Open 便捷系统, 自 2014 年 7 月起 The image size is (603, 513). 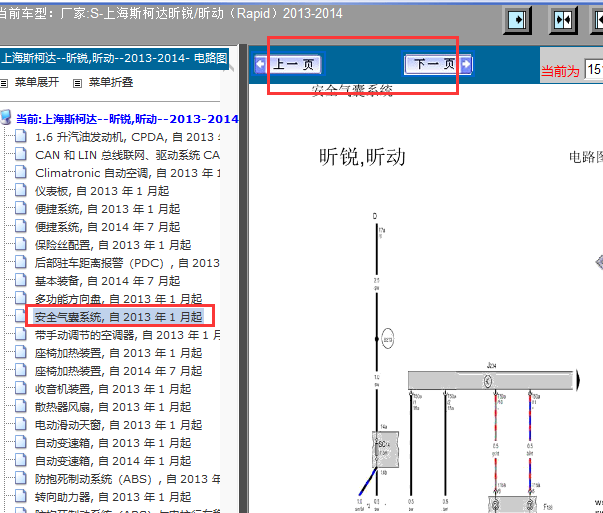point(107,227)
